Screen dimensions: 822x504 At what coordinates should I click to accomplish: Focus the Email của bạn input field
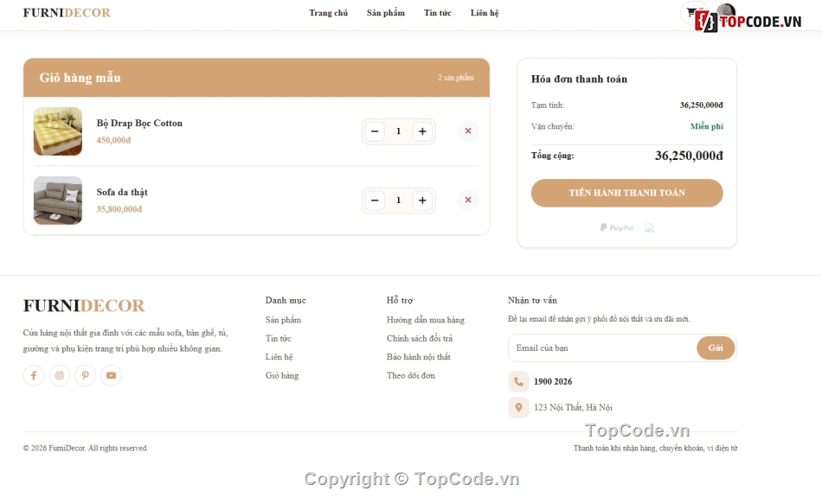click(x=603, y=348)
